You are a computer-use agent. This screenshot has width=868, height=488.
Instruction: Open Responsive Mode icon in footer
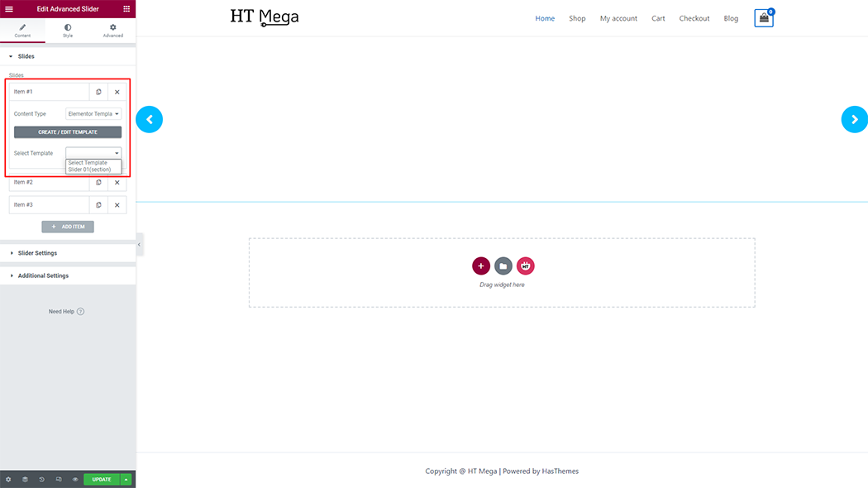pos(59,480)
